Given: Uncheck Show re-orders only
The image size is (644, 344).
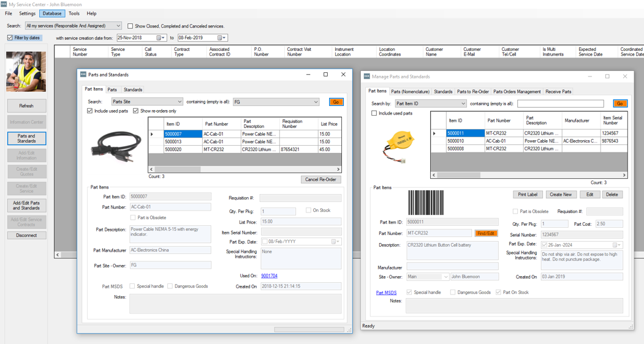Looking at the screenshot, I should click(136, 111).
